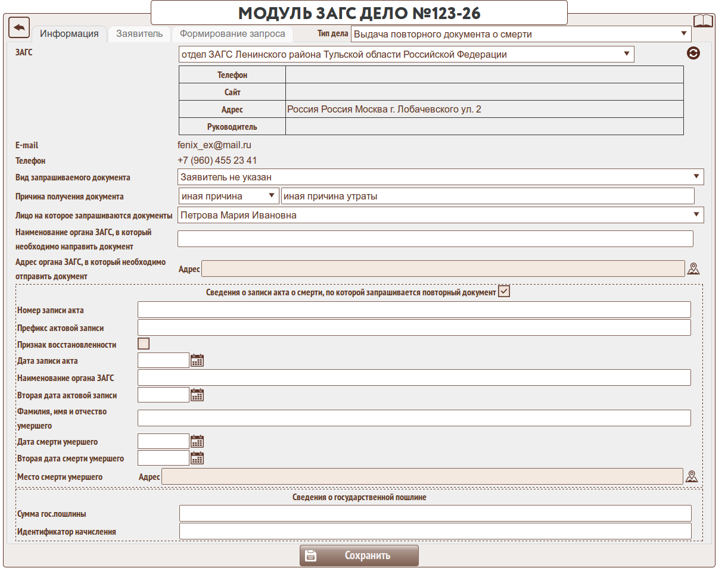Click the Сумма гос.пошлины input field
Viewport: 728px width, 571px height.
(x=435, y=513)
